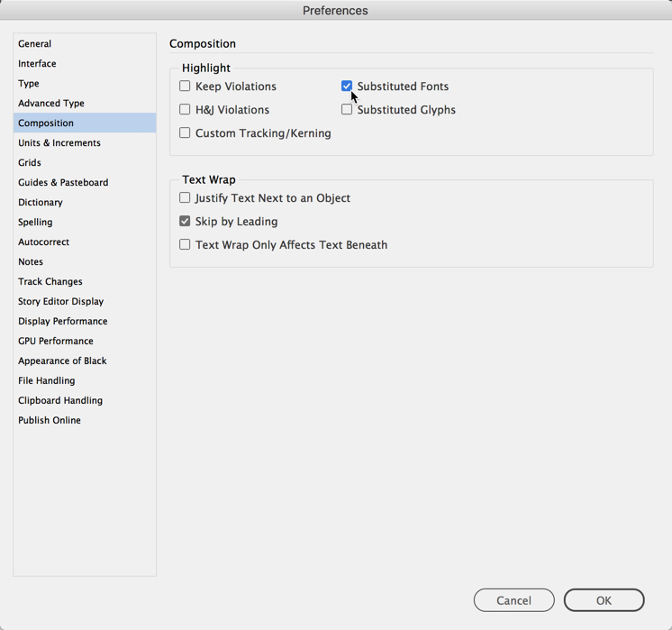This screenshot has height=630, width=672.
Task: Open Publish Online preferences
Action: (50, 420)
